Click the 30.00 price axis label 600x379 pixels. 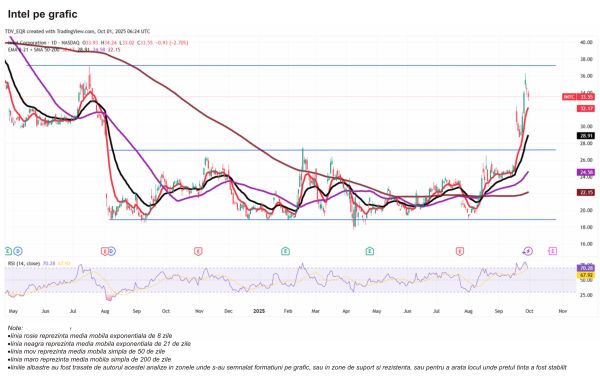click(x=586, y=126)
